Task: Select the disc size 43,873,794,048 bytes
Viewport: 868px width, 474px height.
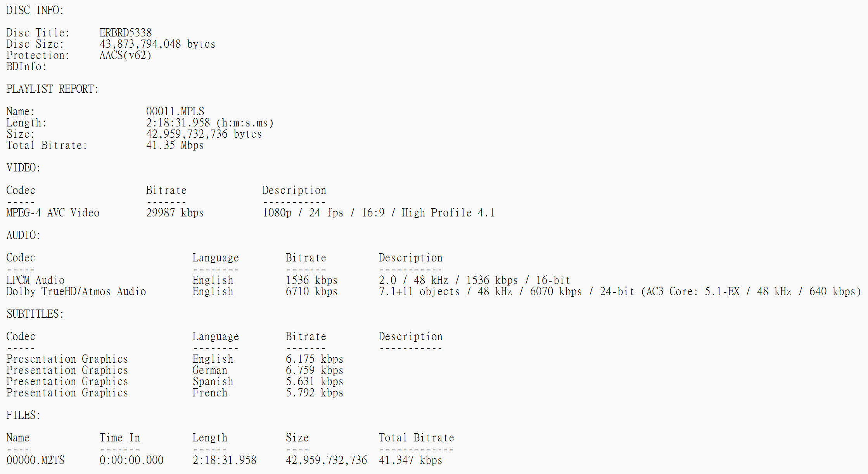Action: tap(157, 44)
